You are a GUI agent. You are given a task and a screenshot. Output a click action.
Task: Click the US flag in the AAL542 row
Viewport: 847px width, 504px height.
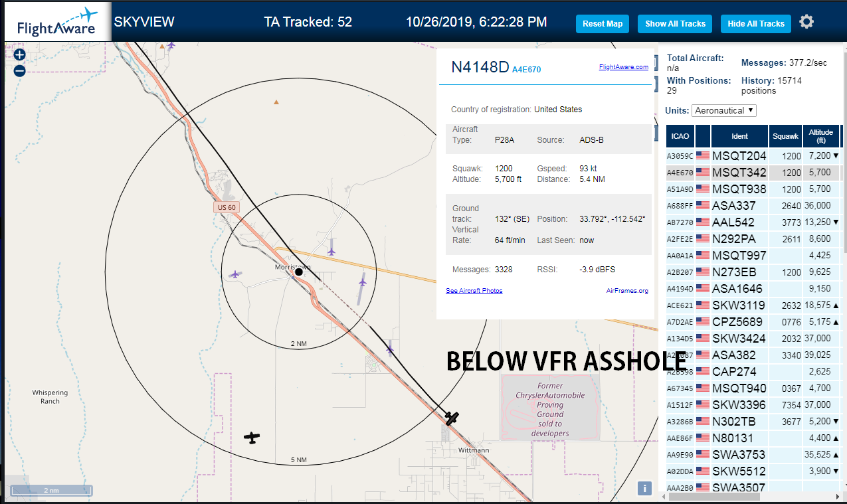[x=703, y=222]
